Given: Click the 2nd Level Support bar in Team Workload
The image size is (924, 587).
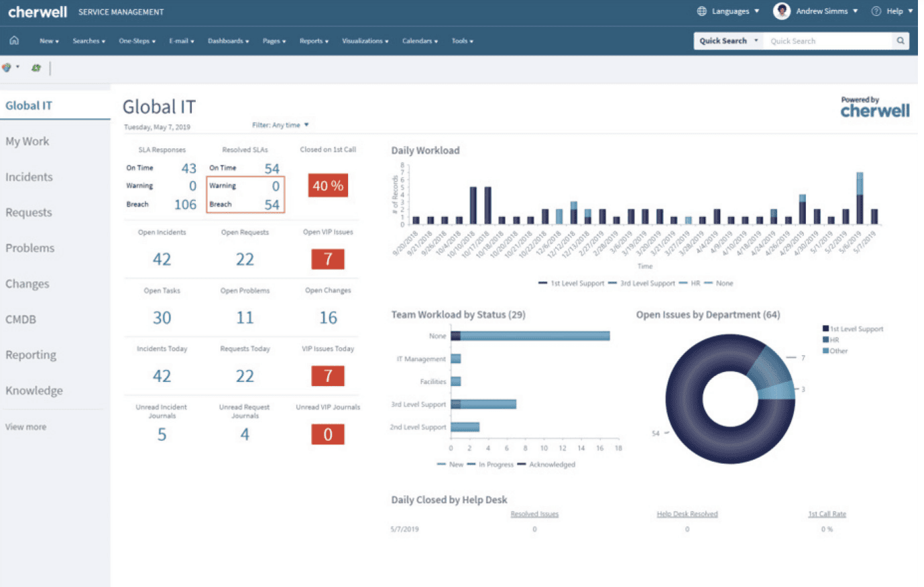Looking at the screenshot, I should (465, 427).
